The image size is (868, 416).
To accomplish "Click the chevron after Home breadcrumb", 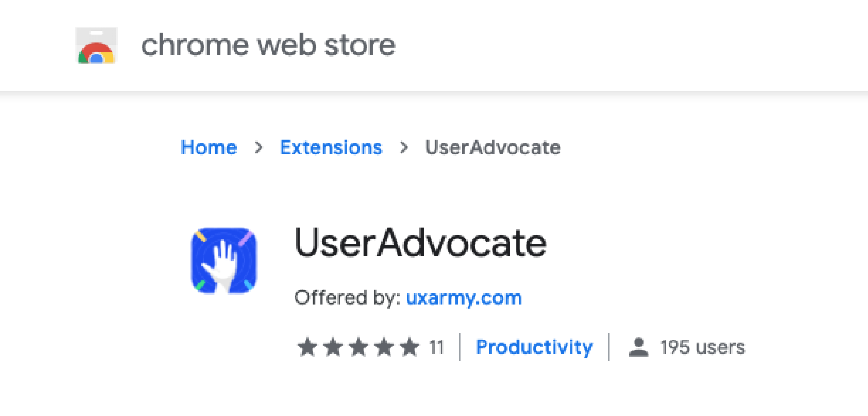I will pyautogui.click(x=259, y=148).
